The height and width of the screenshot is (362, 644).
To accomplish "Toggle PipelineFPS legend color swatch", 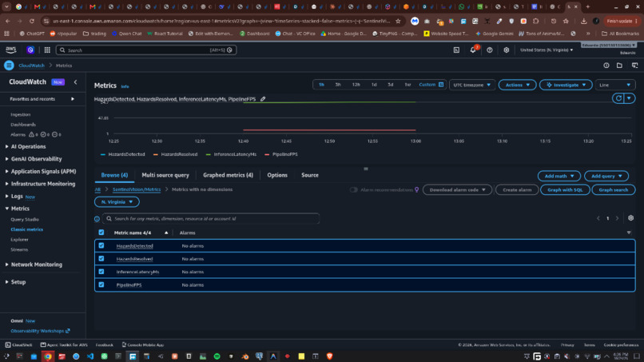I will click(x=267, y=154).
